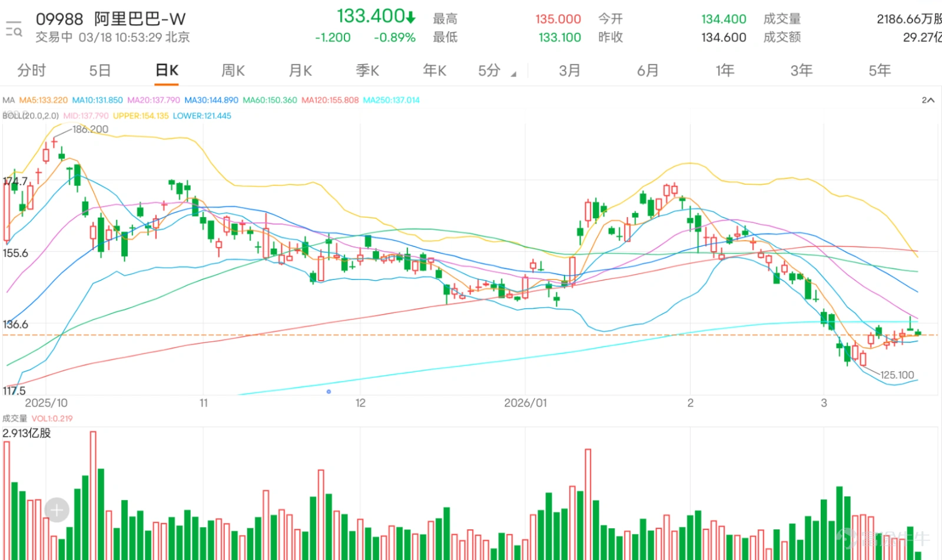The image size is (942, 560).
Task: Click the MA120:155.808 indicator label
Action: coord(330,100)
